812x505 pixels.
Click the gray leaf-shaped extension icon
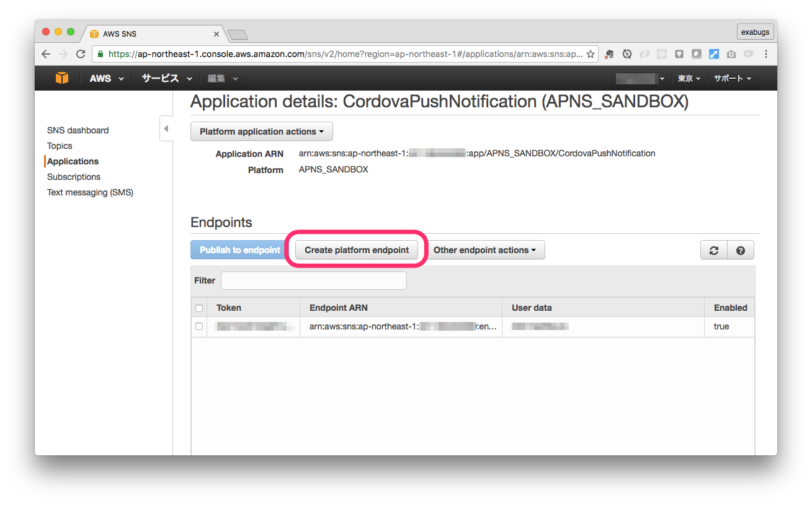coord(697,54)
